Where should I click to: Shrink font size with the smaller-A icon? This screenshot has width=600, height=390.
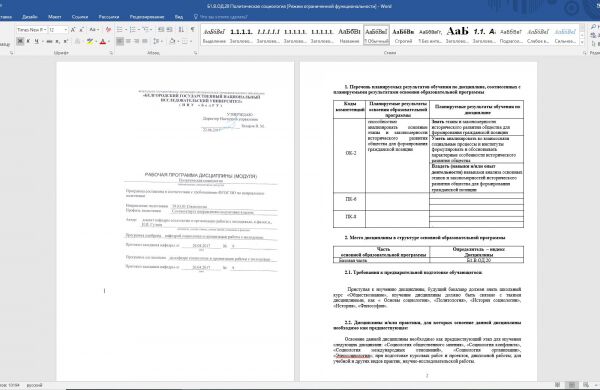tap(82, 29)
